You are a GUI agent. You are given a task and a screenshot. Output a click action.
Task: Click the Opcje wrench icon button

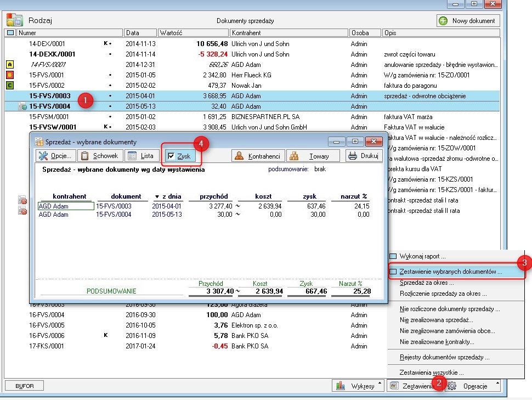coord(55,156)
